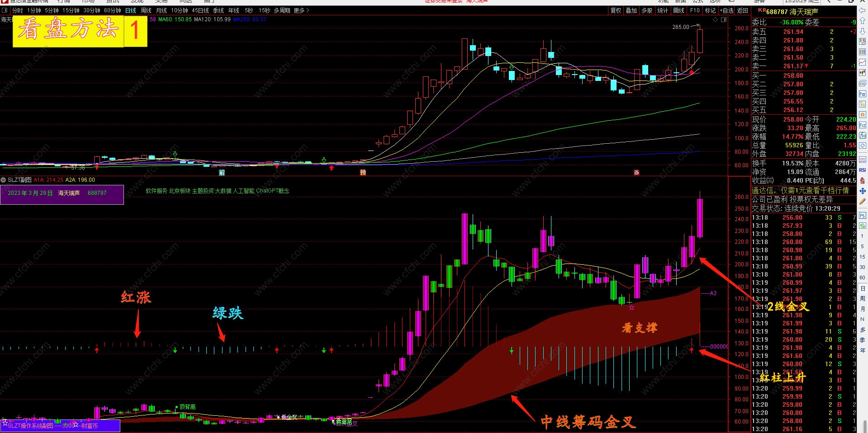Viewport: 868px width, 433px height.
Task: Toggle the side panel icon left of 分时
Action: [5, 10]
